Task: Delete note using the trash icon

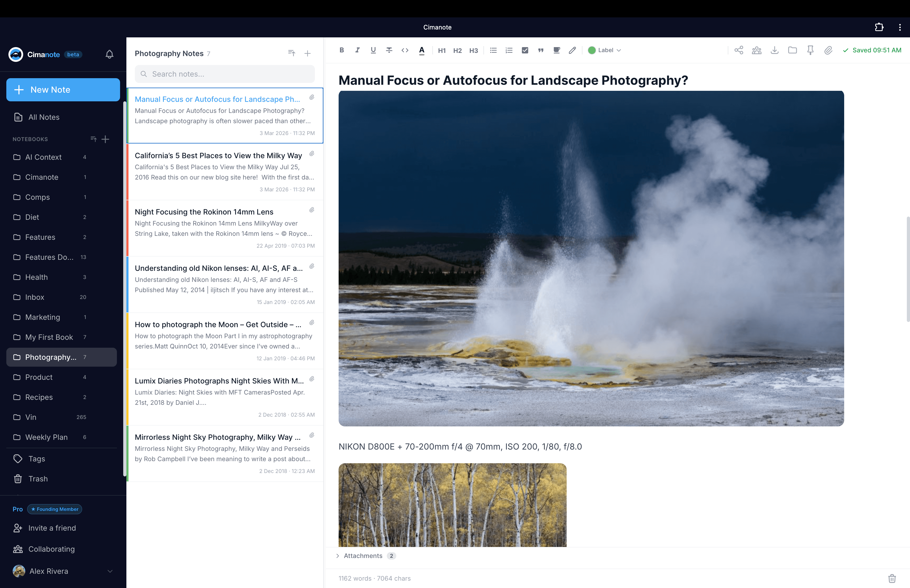Action: click(892, 578)
